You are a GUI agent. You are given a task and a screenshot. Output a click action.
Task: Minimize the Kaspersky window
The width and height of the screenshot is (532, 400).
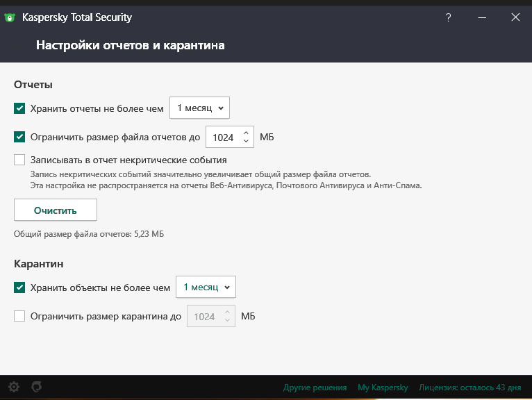(x=481, y=17)
